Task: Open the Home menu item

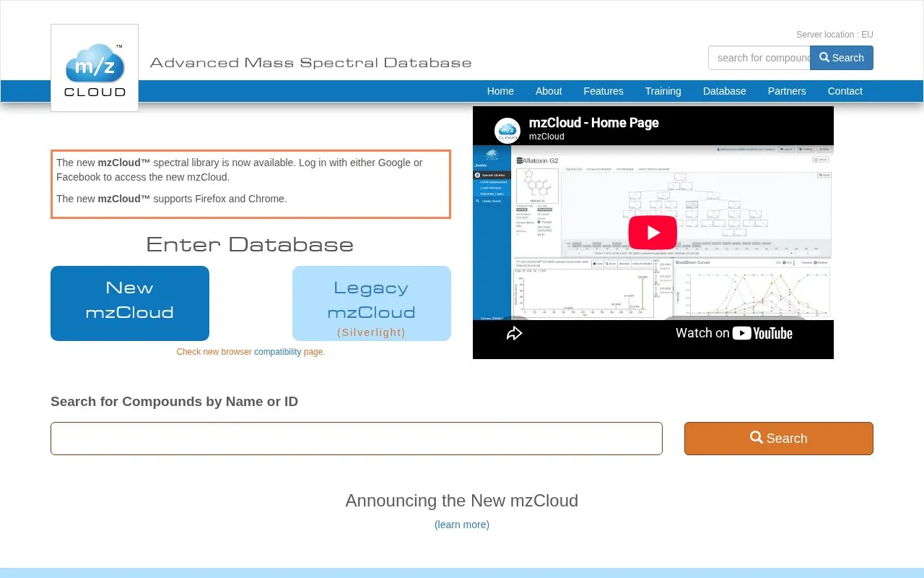Action: tap(500, 91)
